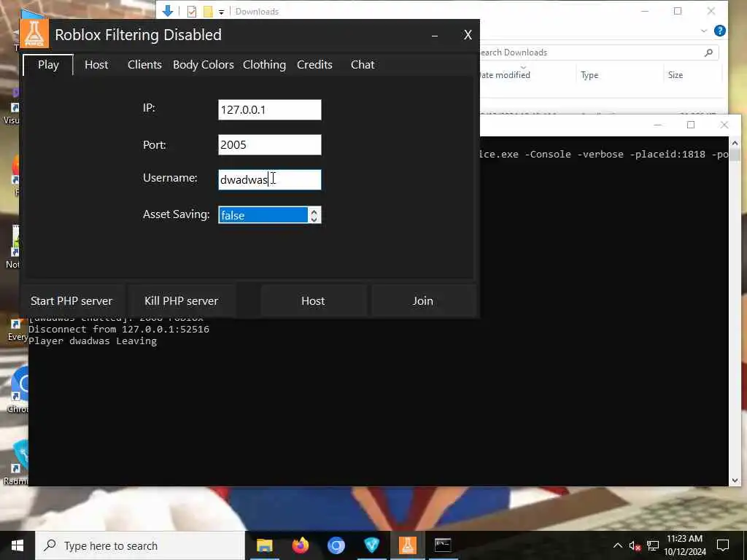Open the Explorer help question mark icon
Screen dimensions: 747x560
coord(719,31)
